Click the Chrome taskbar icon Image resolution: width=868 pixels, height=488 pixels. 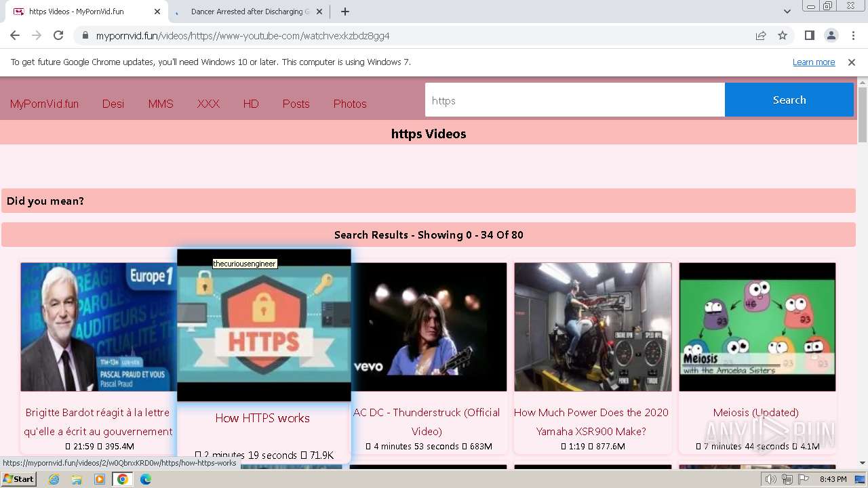pyautogui.click(x=123, y=479)
